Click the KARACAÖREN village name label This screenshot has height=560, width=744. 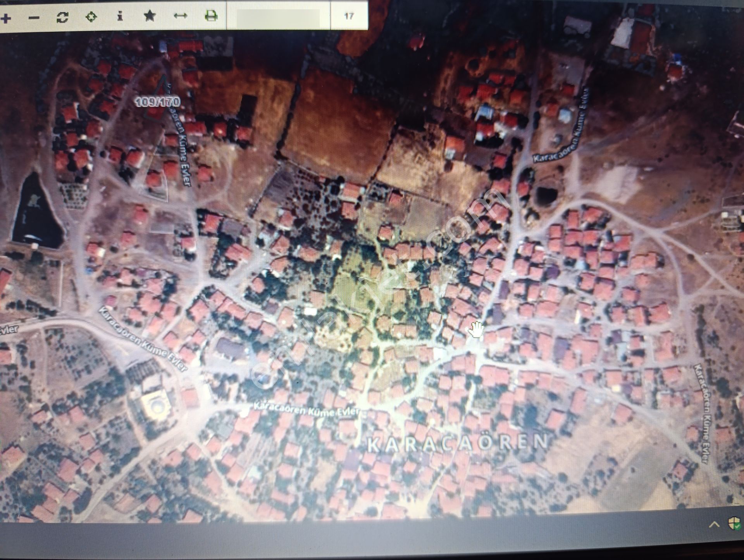coord(458,444)
